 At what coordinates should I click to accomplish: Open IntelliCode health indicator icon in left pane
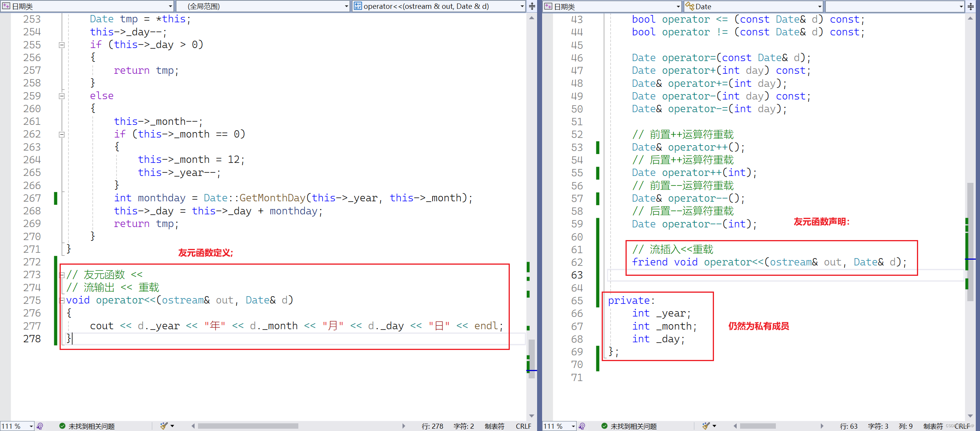40,426
